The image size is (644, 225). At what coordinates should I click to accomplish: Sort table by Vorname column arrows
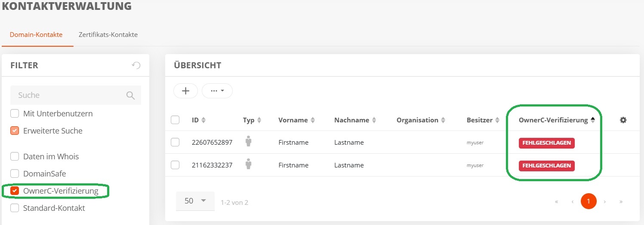tap(313, 120)
